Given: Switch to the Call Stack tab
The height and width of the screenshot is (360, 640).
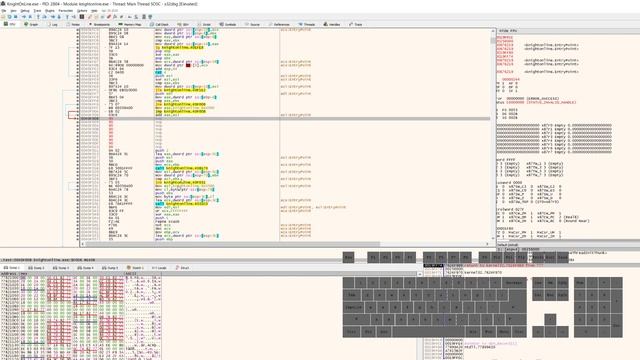Looking at the screenshot, I should tap(159, 24).
